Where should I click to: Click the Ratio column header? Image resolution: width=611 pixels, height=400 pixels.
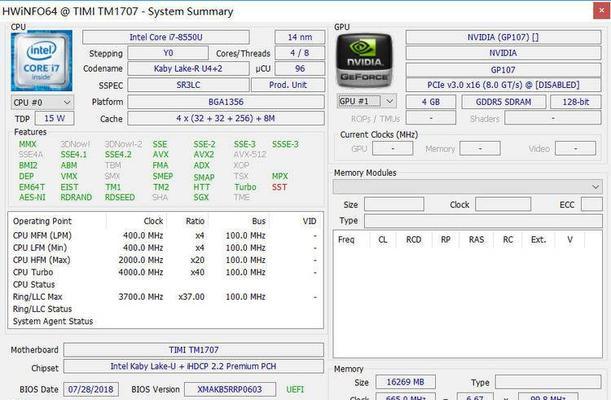pos(195,221)
